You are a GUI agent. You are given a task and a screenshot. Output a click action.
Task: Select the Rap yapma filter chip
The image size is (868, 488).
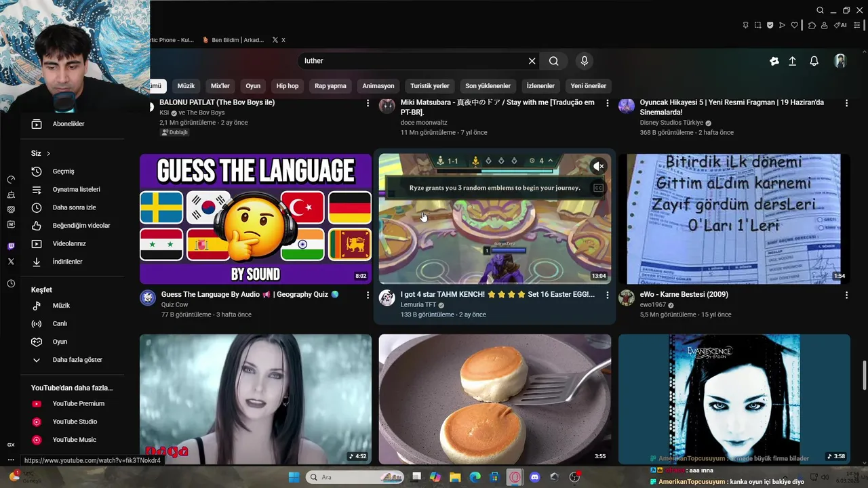click(330, 86)
